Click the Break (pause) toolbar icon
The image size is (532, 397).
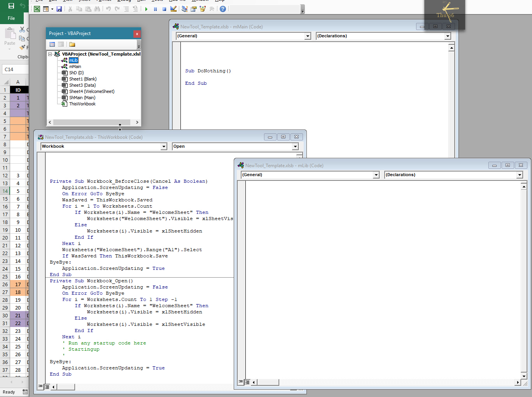tap(155, 9)
